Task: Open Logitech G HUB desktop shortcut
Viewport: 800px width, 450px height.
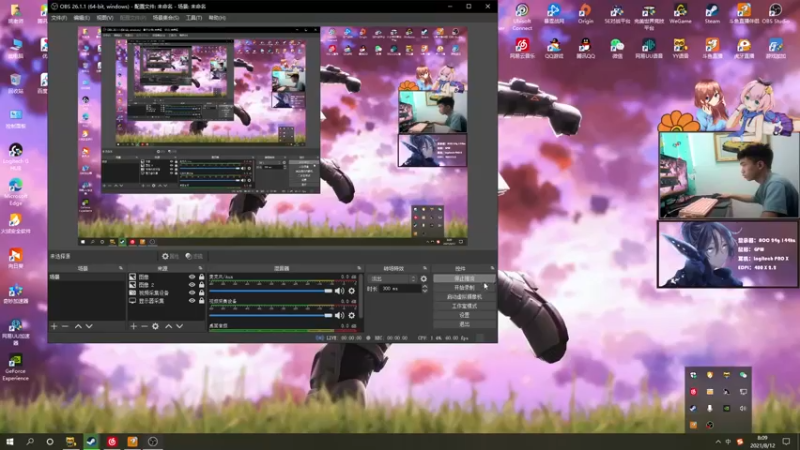Action: (x=15, y=156)
